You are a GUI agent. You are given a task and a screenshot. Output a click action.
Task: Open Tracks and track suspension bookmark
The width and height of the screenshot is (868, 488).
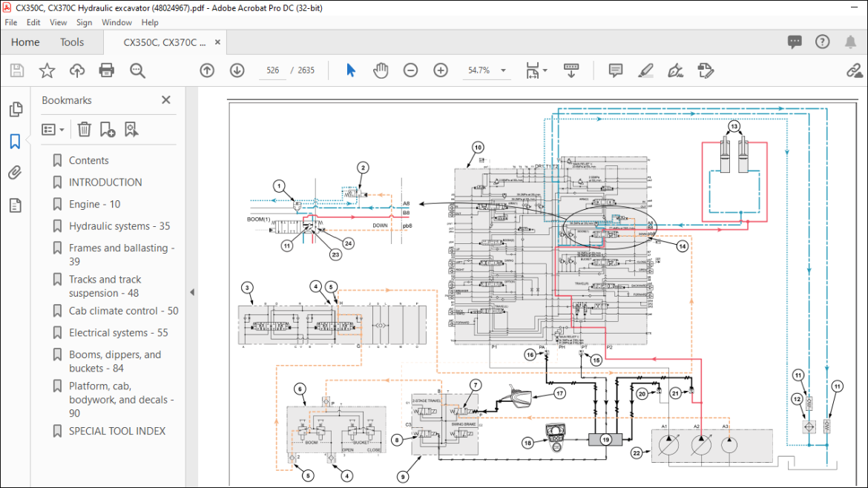pos(105,286)
